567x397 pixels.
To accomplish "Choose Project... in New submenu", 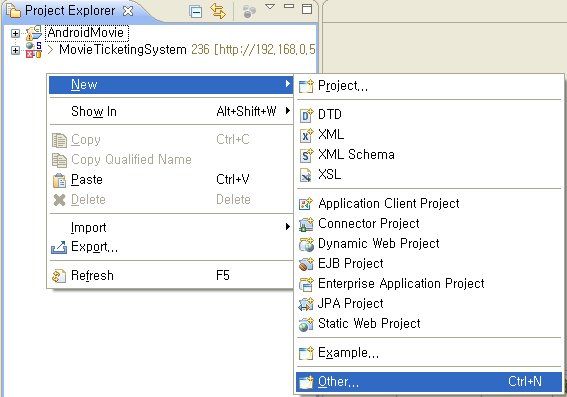I will click(x=429, y=86).
